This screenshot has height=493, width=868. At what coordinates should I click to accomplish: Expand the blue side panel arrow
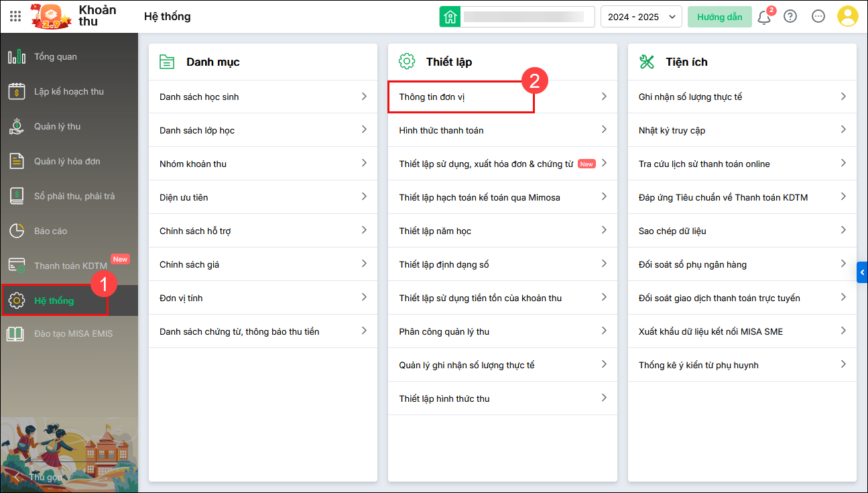click(x=862, y=272)
